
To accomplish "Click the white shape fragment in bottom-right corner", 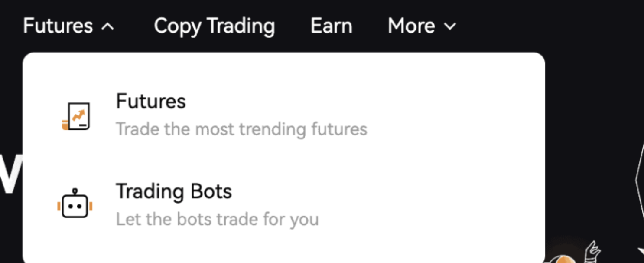I will 641,252.
